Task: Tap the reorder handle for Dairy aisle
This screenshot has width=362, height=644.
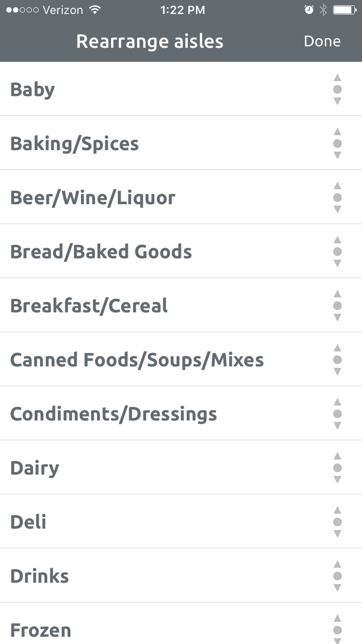Action: pyautogui.click(x=337, y=468)
